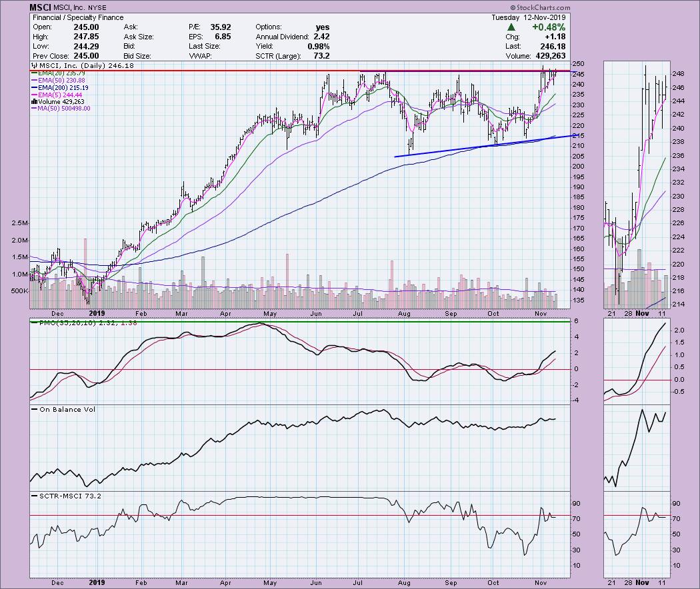Viewport: 700px width, 589px height.
Task: Click the 2019 label below the SCTR panel
Action: click(x=97, y=582)
